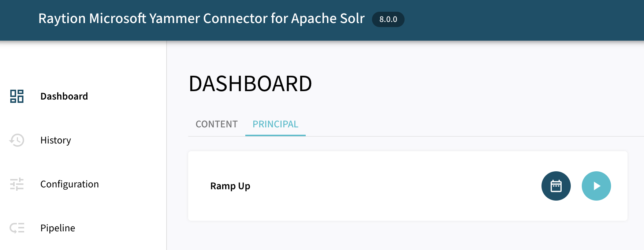Viewport: 644px width, 250px height.
Task: Open History via the clock icon
Action: pos(16,140)
